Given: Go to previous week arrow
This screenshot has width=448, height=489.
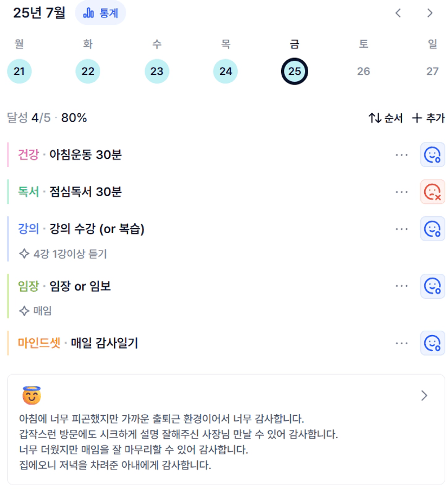Looking at the screenshot, I should click(x=398, y=13).
